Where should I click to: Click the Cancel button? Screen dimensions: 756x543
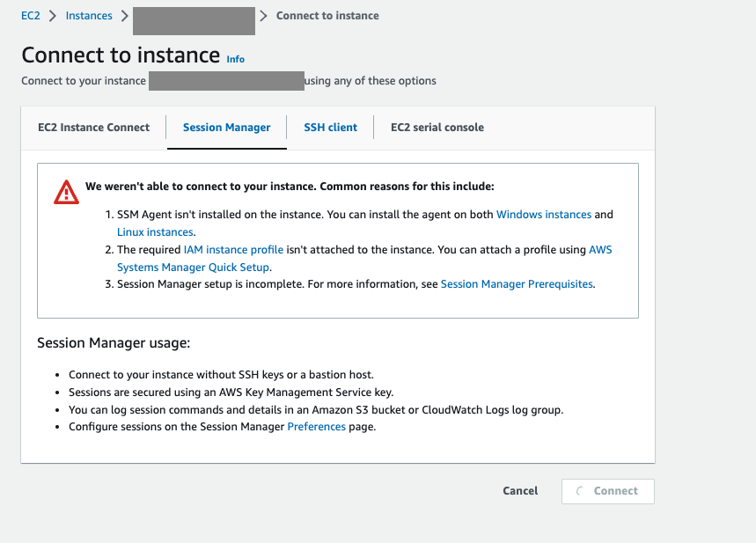520,491
